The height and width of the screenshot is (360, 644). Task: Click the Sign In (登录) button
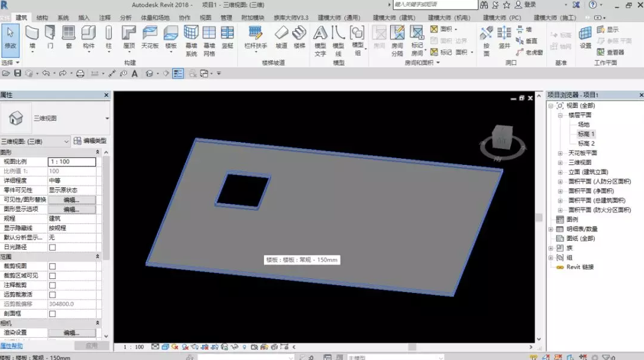[x=525, y=5]
